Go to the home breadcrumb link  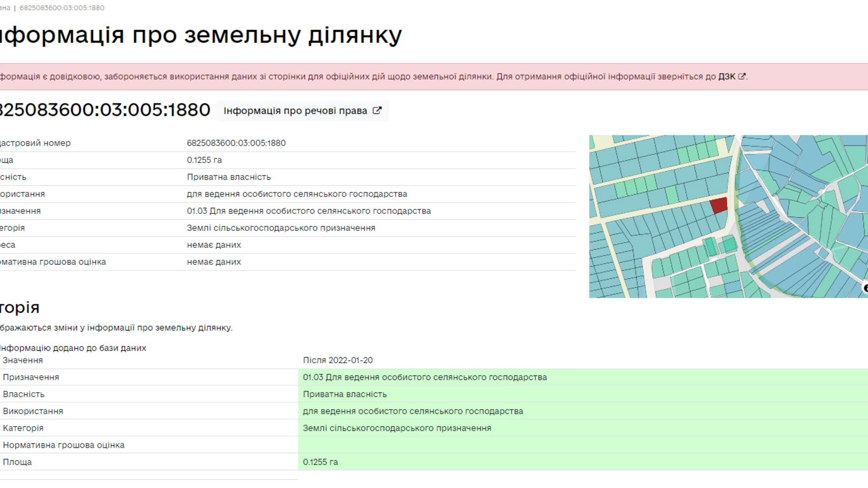(5, 8)
